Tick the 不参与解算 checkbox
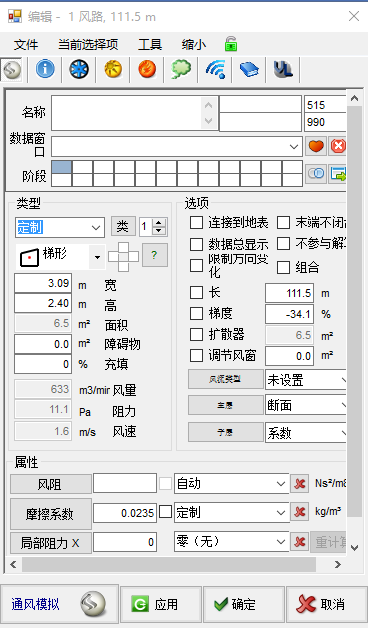The height and width of the screenshot is (628, 368). tap(284, 244)
